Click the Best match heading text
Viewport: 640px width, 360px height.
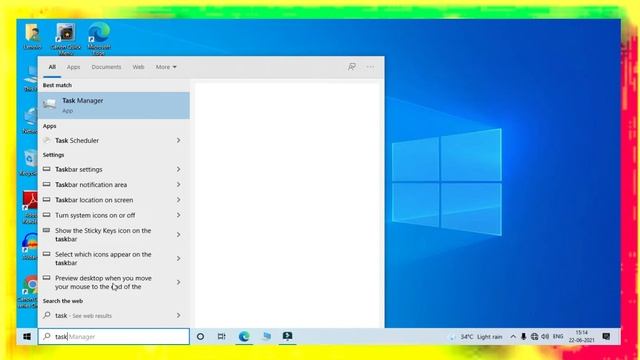(x=57, y=85)
